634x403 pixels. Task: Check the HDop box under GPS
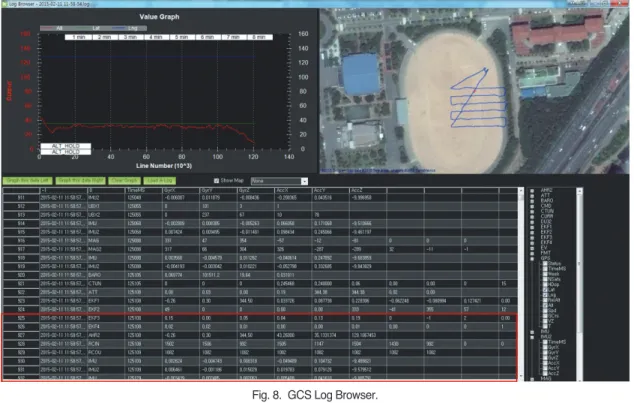point(545,285)
